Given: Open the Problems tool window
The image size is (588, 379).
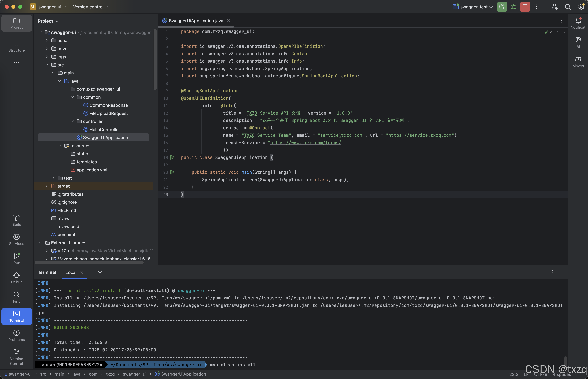Looking at the screenshot, I should tap(16, 335).
